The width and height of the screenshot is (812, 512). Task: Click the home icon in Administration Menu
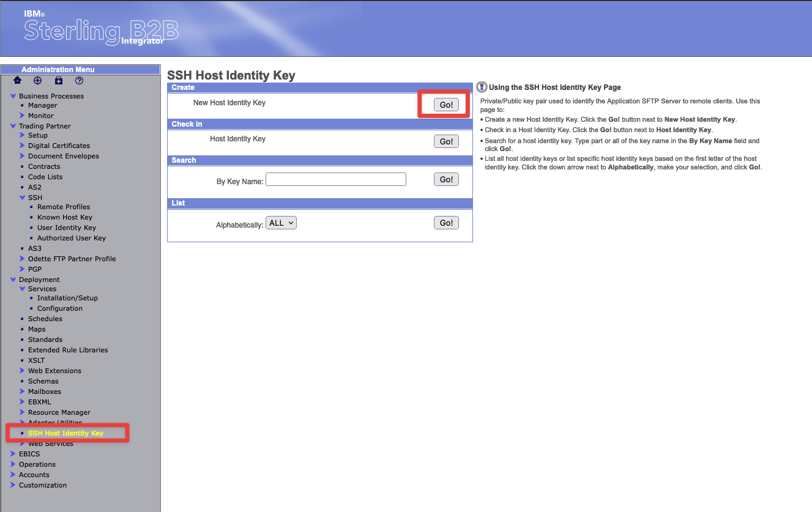[x=17, y=81]
